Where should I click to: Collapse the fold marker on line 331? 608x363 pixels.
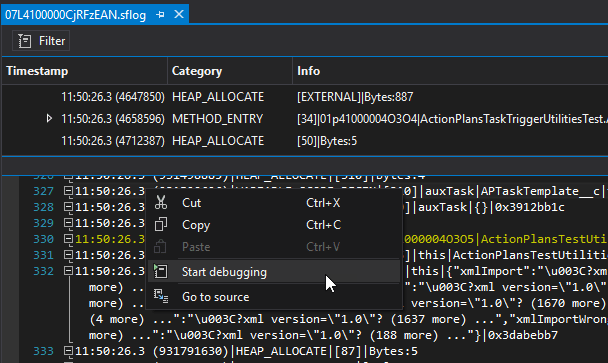point(68,255)
